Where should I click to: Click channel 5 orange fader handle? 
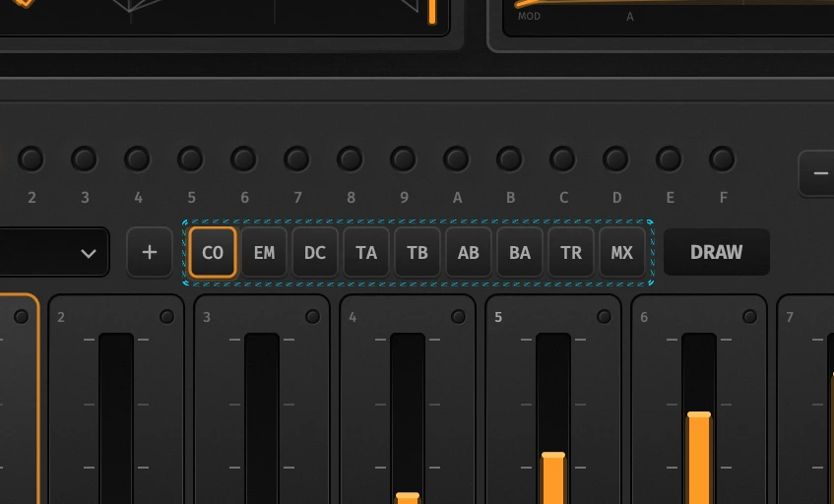coord(553,455)
